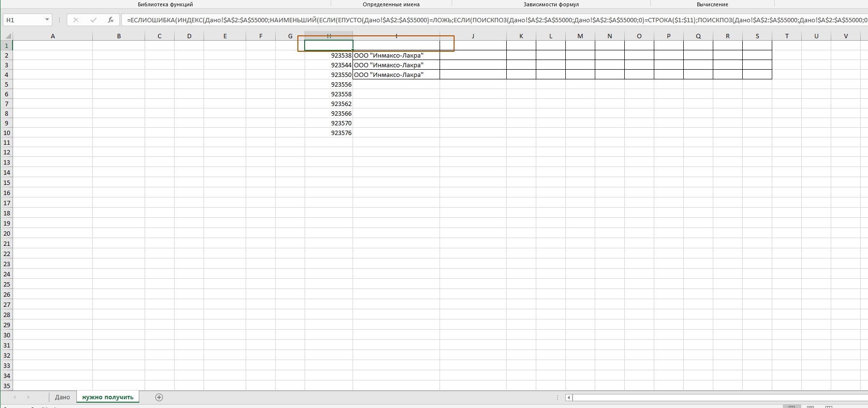Viewport: 868px width, 408px height.
Task: Select column S header
Action: pos(757,36)
